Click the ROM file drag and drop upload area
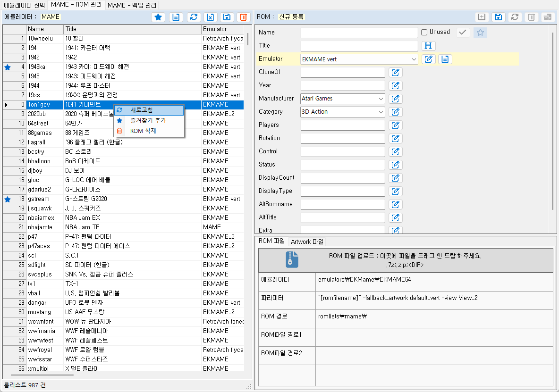This screenshot has width=559, height=392. coord(406,260)
